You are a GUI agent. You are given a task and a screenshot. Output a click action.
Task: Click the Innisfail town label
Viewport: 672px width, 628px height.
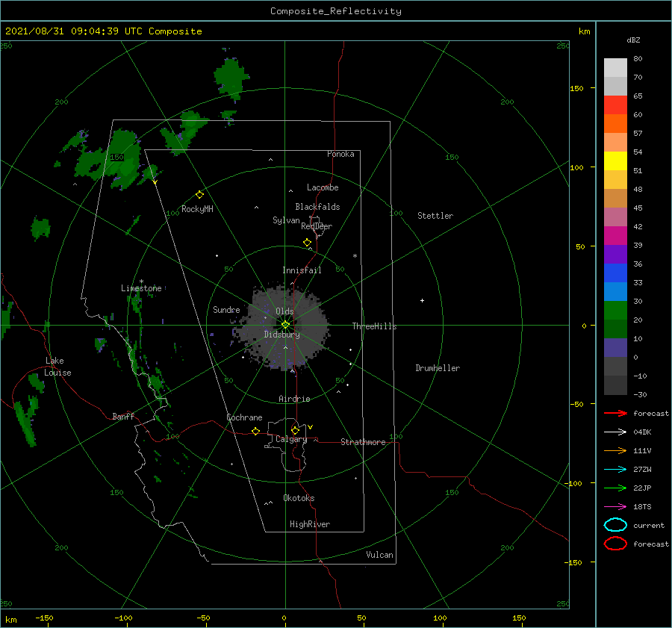pyautogui.click(x=302, y=270)
